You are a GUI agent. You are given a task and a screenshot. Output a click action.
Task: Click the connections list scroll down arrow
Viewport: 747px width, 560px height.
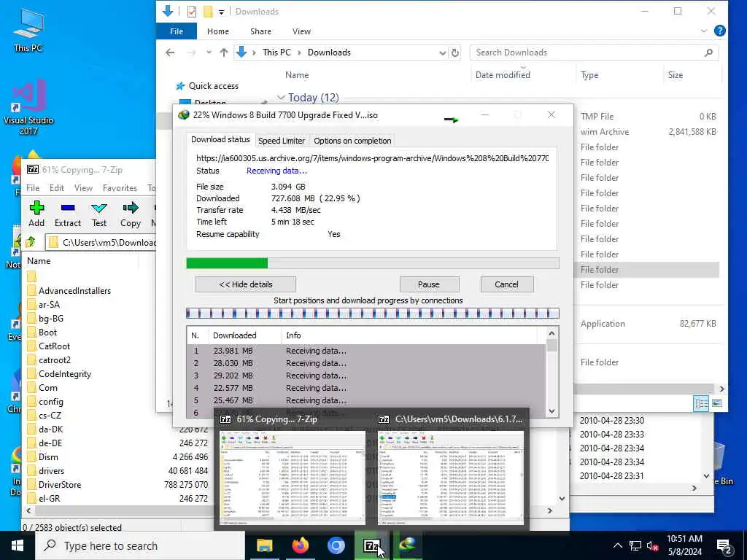[x=551, y=411]
